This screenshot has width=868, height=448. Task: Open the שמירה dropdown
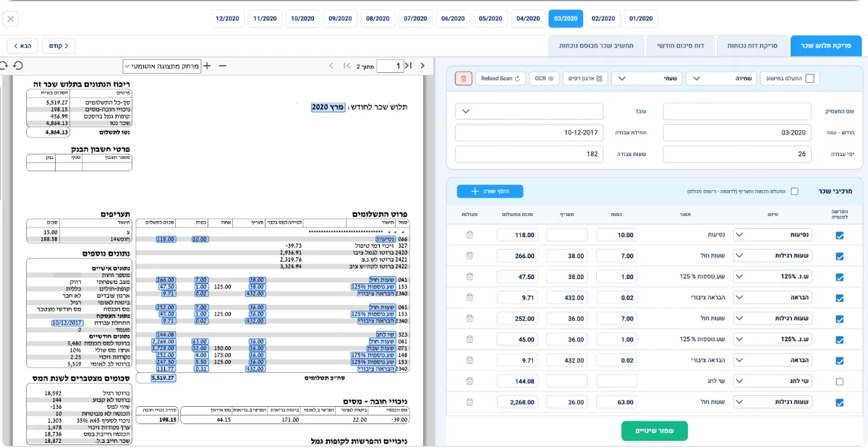[x=720, y=78]
